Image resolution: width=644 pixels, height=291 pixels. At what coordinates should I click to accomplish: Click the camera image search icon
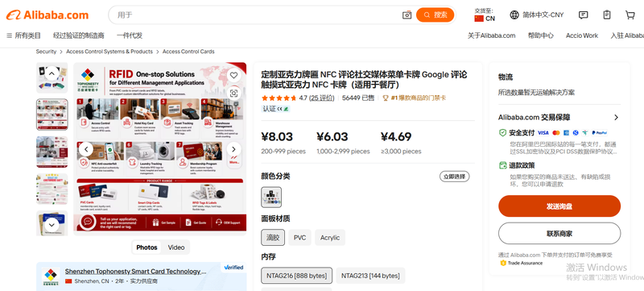[407, 15]
